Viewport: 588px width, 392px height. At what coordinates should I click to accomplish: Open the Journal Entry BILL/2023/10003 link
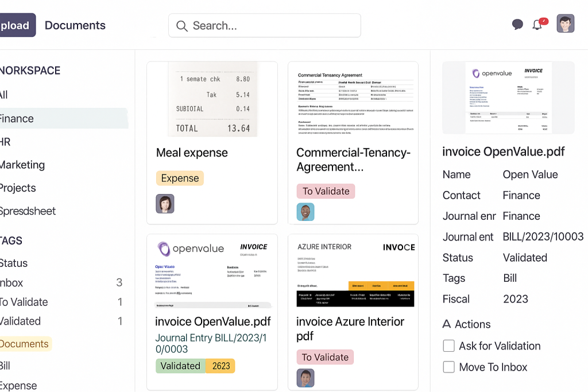211,343
